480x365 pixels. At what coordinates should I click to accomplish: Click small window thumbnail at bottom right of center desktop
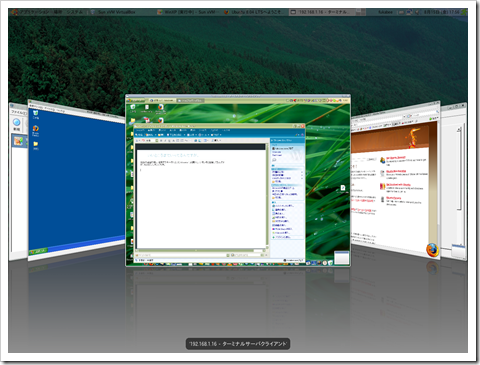click(x=341, y=258)
